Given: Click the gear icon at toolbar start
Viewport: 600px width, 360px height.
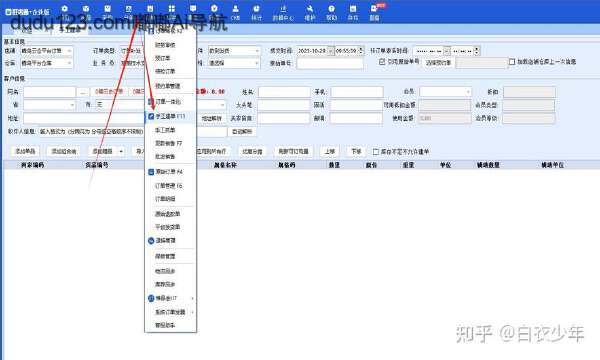Looking at the screenshot, I should tap(64, 12).
